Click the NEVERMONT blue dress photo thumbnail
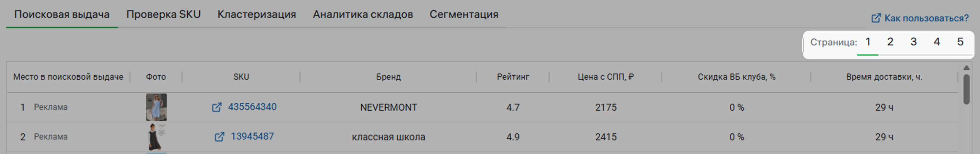This screenshot has width=980, height=154. tap(156, 107)
